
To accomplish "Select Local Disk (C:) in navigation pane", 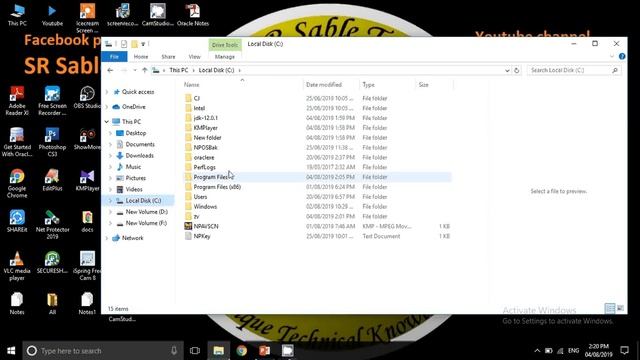I will (143, 200).
